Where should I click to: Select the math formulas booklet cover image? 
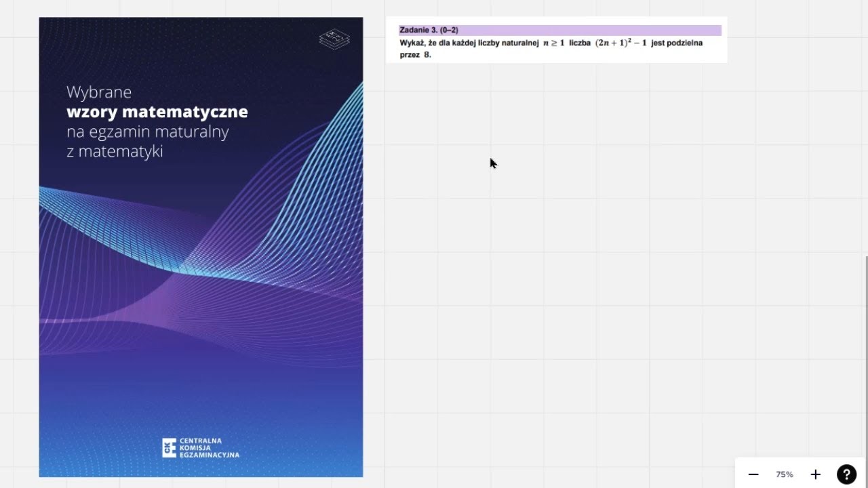[201, 247]
